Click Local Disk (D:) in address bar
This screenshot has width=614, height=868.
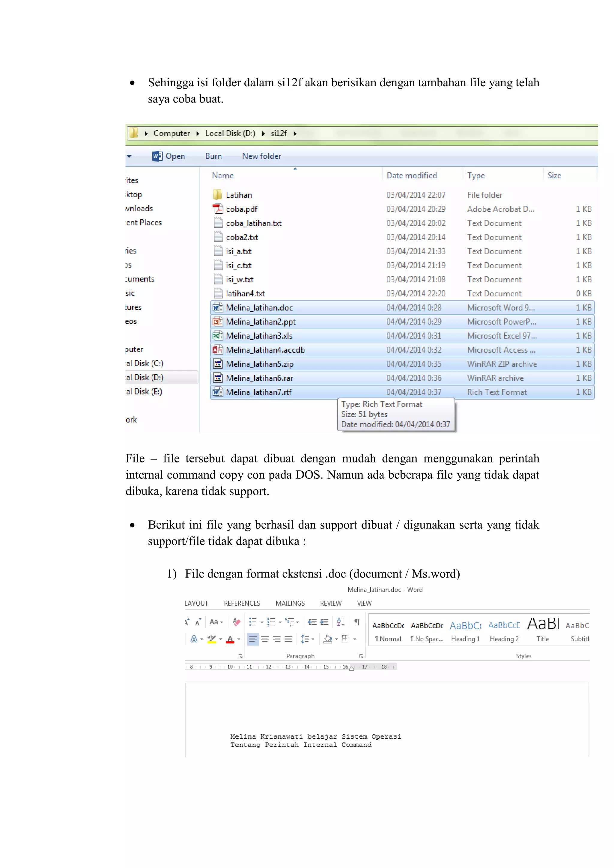[230, 133]
